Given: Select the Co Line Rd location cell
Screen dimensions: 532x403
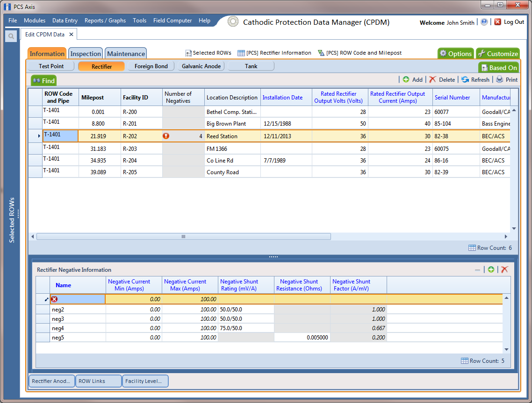Looking at the screenshot, I should [x=232, y=160].
